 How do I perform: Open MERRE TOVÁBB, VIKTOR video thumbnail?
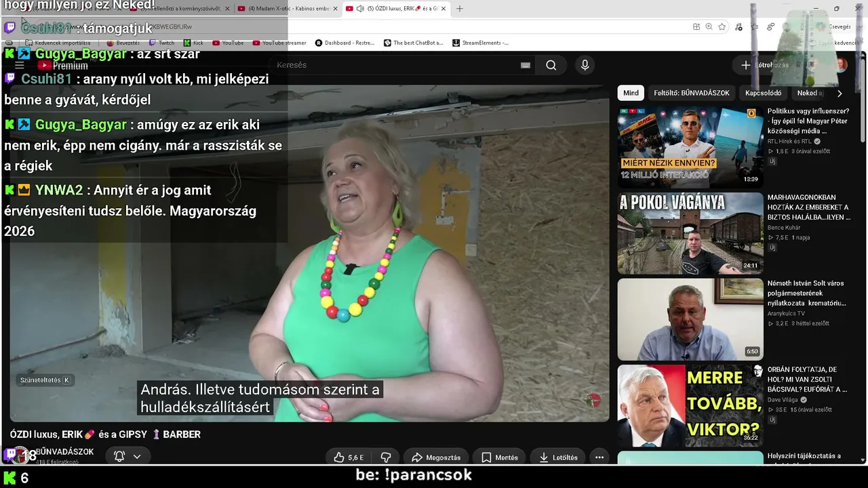tap(690, 405)
